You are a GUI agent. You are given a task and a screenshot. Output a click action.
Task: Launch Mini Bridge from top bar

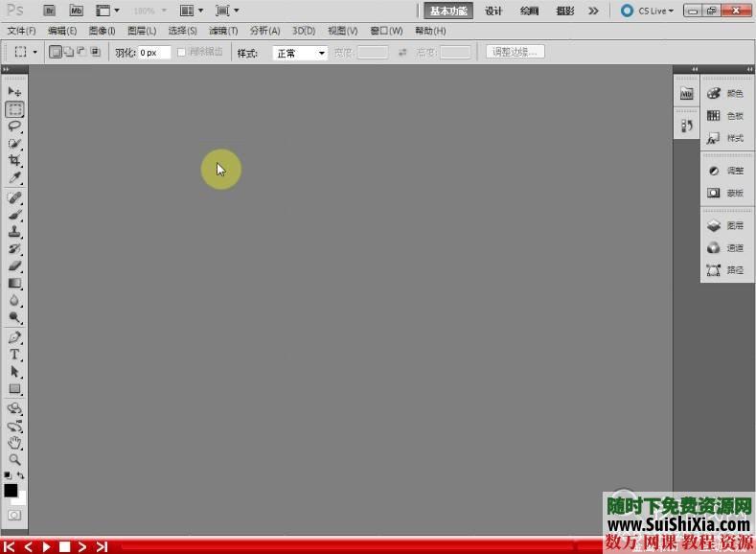pos(77,11)
